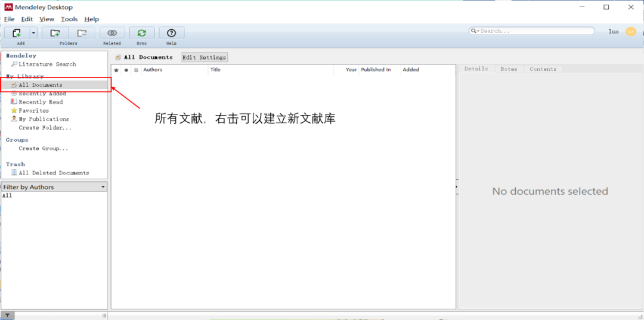This screenshot has width=644, height=320.
Task: Open the File menu
Action: point(9,19)
